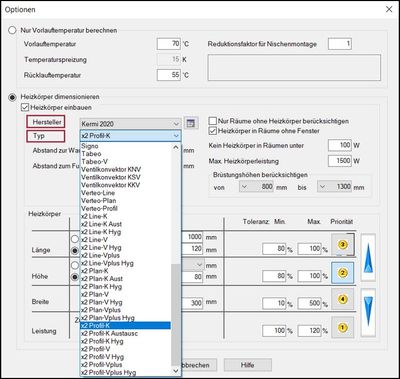Screen dimensions: 400x379
Task: Click the Hilfe button
Action: click(x=248, y=365)
